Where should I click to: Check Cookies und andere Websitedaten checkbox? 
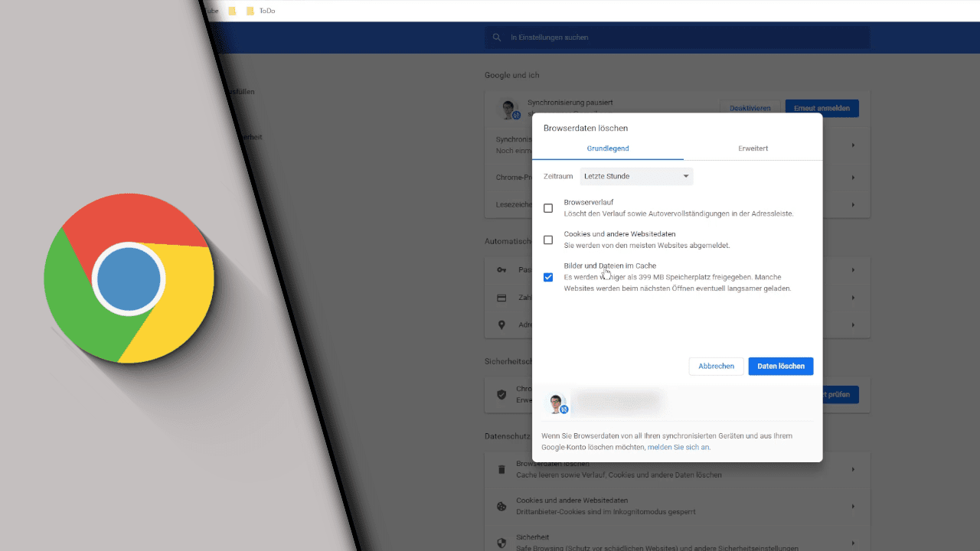click(x=548, y=240)
